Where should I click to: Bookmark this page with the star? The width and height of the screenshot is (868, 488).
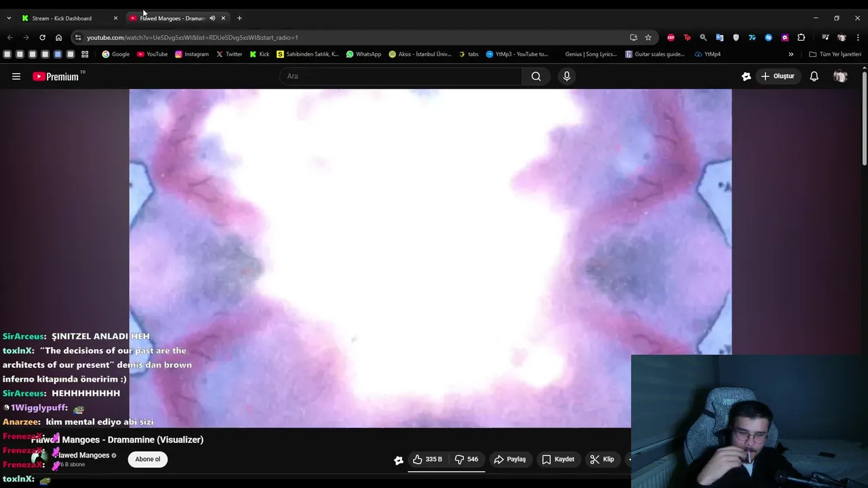click(x=648, y=37)
